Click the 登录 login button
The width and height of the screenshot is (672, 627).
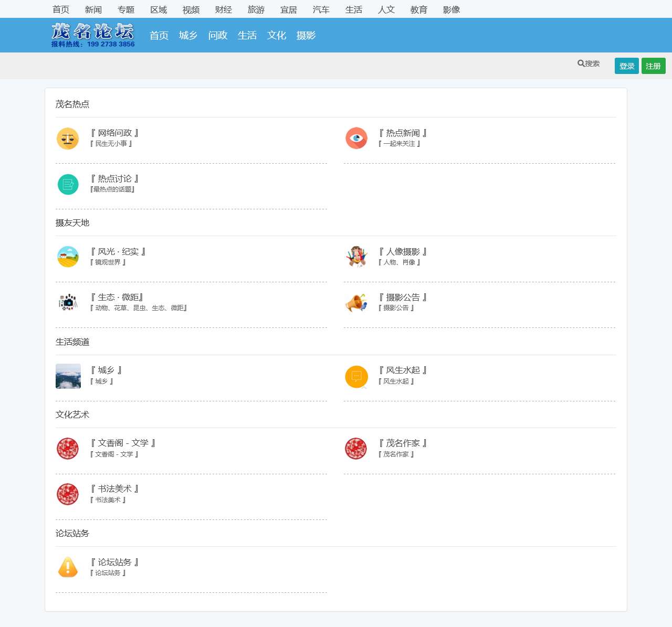[x=626, y=66]
